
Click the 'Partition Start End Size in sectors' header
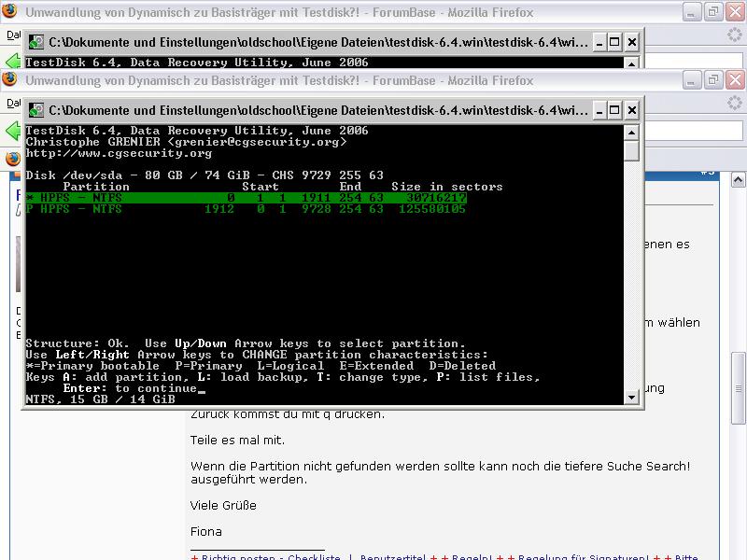pos(283,186)
